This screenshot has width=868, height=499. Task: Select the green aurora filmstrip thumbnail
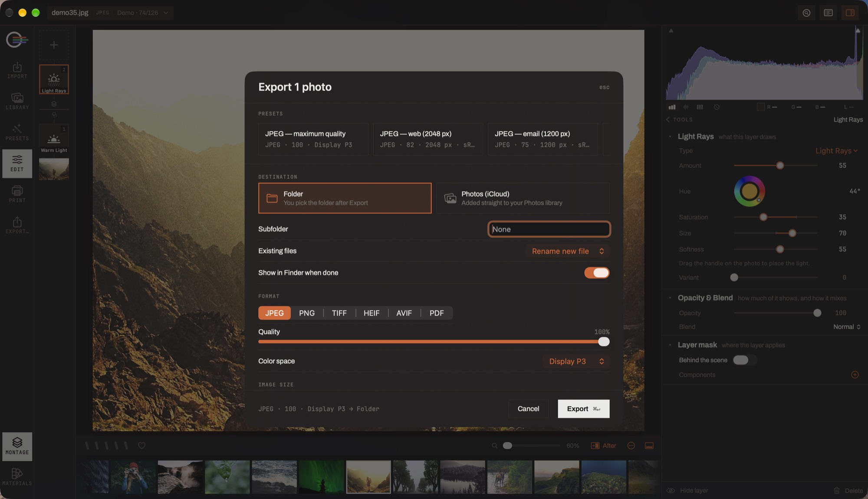(x=321, y=477)
